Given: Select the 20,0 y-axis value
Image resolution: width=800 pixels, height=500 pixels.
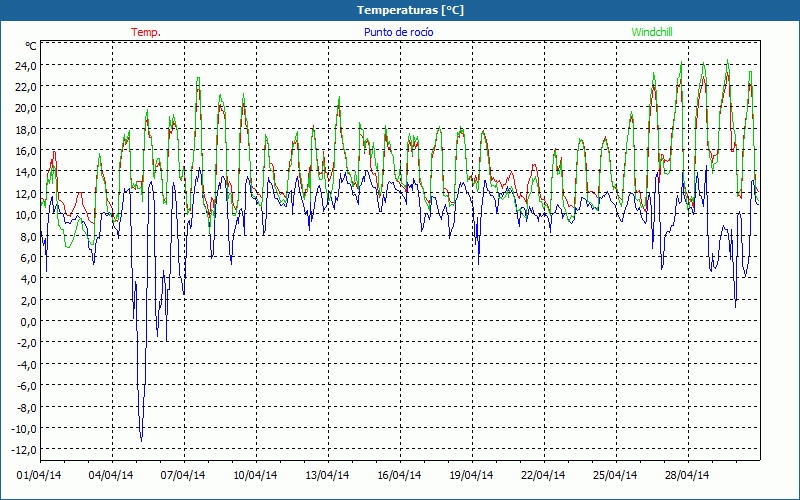Looking at the screenshot, I should click(27, 108).
